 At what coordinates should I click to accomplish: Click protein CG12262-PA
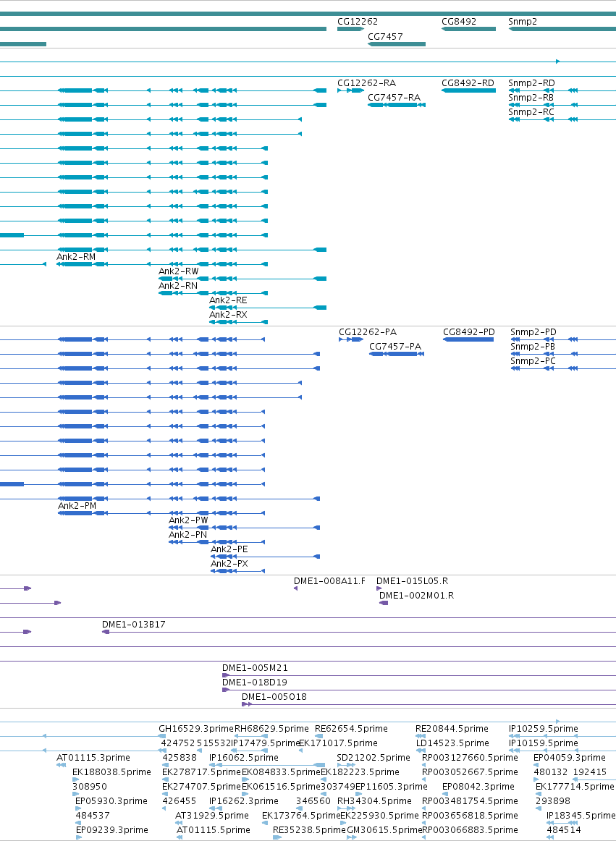coord(352,339)
